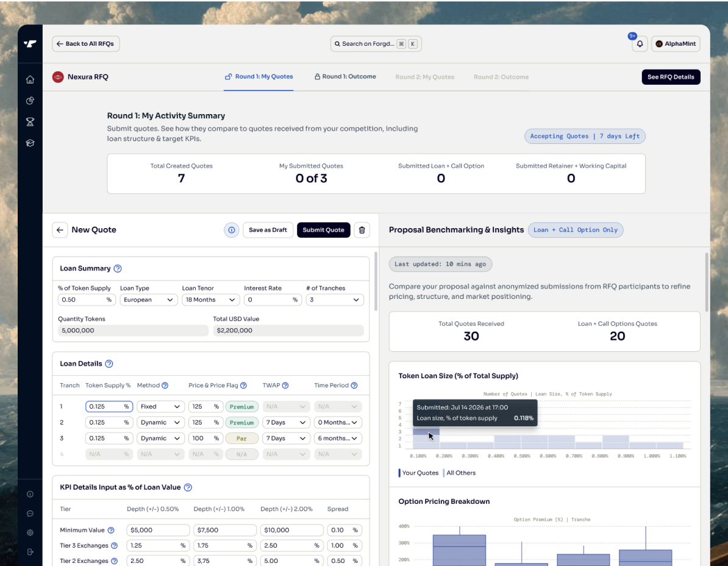The height and width of the screenshot is (566, 728).
Task: Open the Home icon in the sidebar
Action: point(30,79)
